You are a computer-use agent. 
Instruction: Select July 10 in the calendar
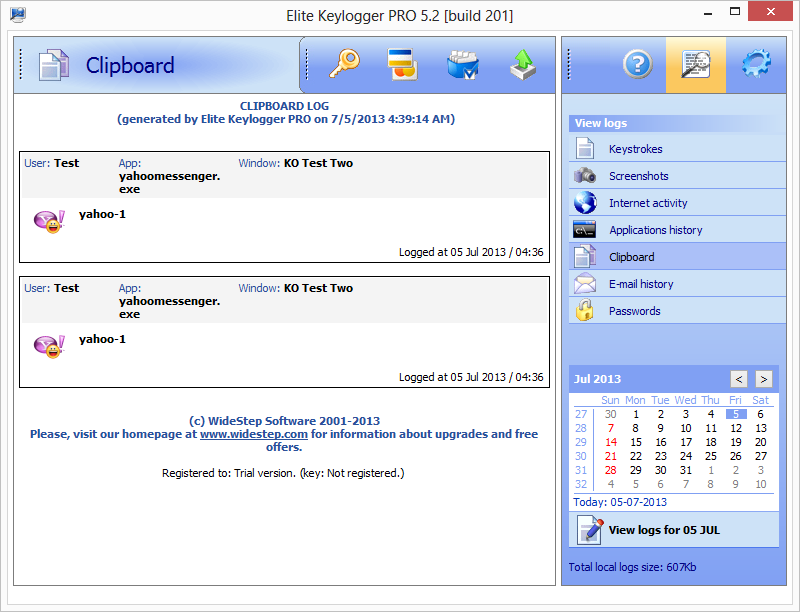coord(686,428)
